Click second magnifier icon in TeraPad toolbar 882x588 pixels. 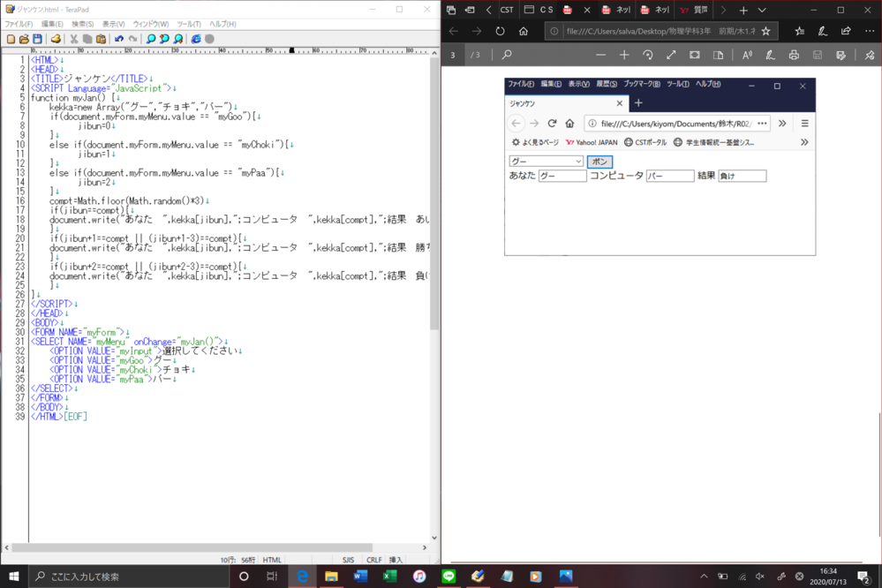[164, 39]
